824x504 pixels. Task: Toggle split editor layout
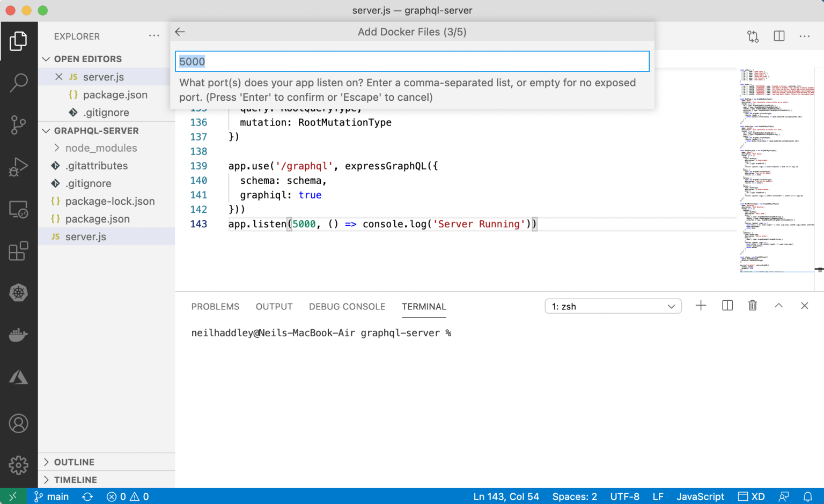(x=779, y=36)
